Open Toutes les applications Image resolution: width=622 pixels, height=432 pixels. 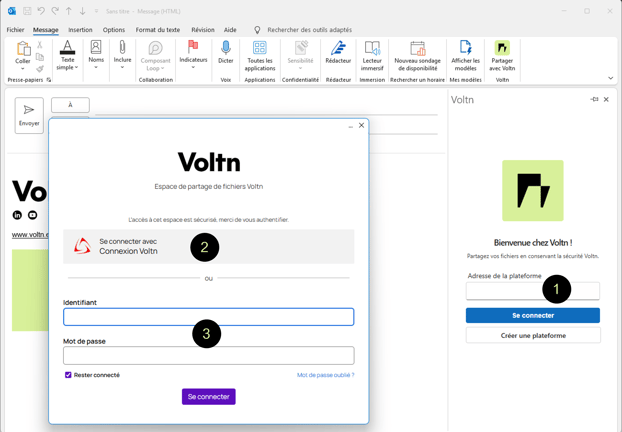pos(260,56)
